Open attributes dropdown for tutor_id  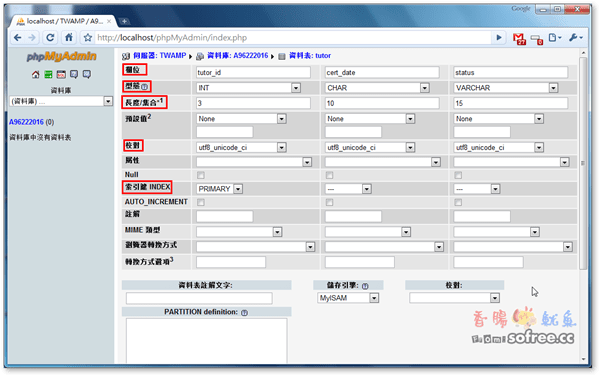coord(254,162)
